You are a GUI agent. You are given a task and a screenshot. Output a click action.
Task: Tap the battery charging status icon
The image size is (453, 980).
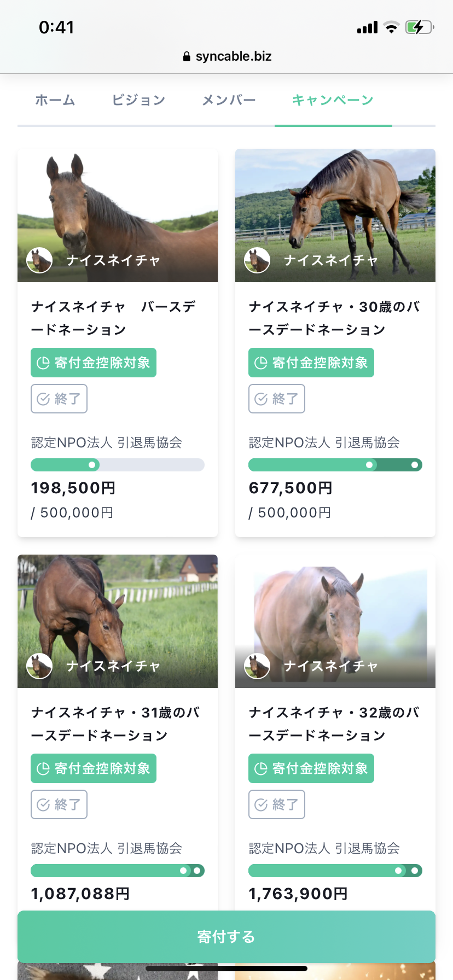[419, 27]
